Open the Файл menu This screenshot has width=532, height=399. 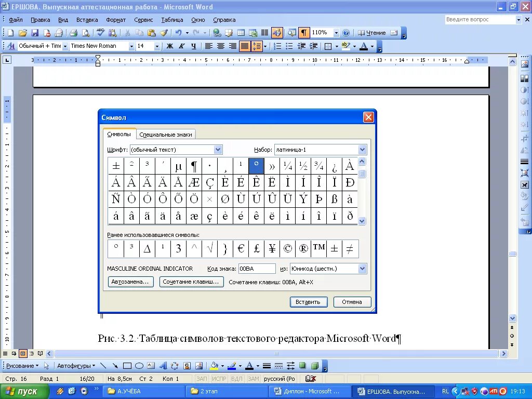point(16,20)
